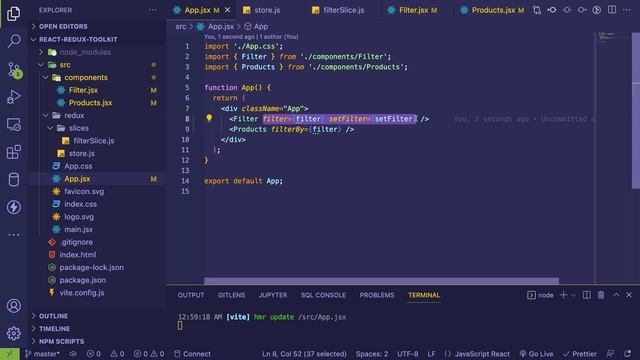Open the Manage gear icon
Image resolution: width=640 pixels, height=360 pixels.
pos(13,333)
